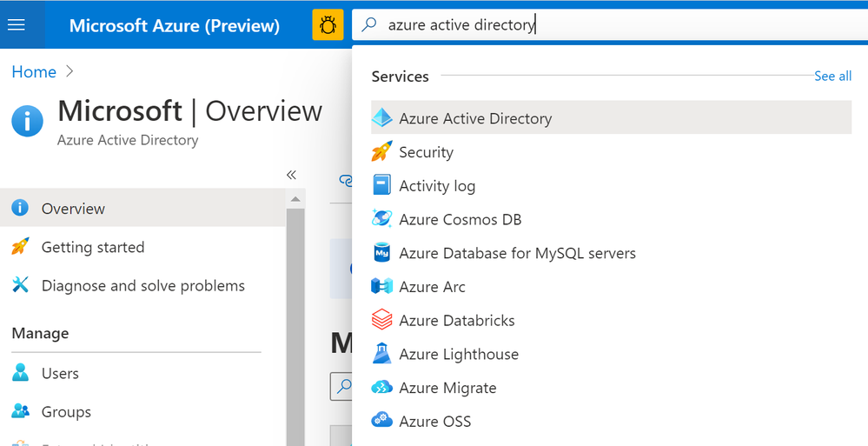Image resolution: width=868 pixels, height=446 pixels.
Task: Open the hamburger portal menu
Action: 16,25
